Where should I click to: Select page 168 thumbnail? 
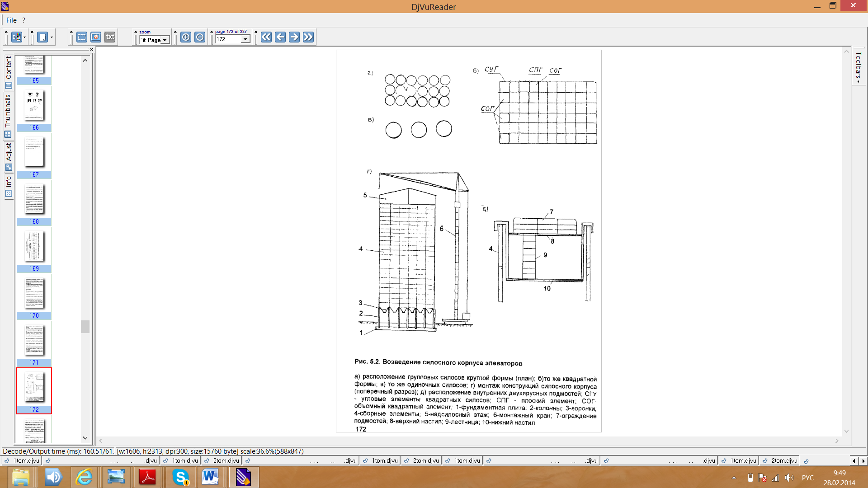coord(34,203)
